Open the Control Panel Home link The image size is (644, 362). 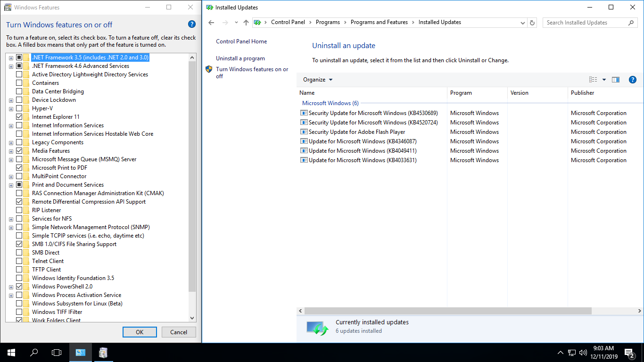(x=241, y=41)
